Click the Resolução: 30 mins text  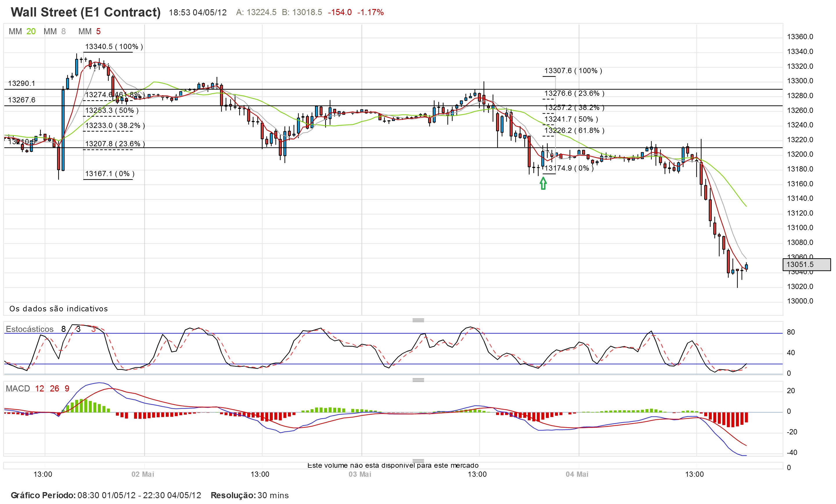point(249,495)
